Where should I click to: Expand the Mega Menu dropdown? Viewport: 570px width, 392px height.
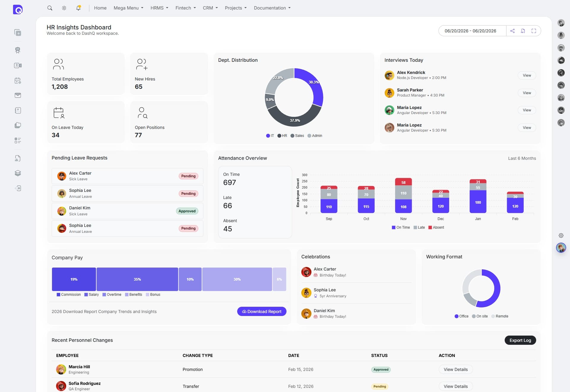[129, 8]
